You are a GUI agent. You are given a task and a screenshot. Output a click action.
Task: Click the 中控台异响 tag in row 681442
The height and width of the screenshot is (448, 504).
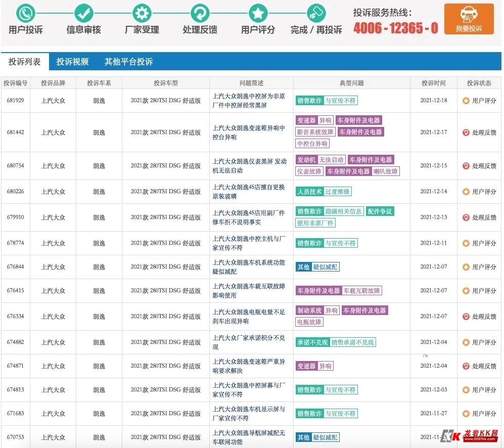tap(312, 144)
